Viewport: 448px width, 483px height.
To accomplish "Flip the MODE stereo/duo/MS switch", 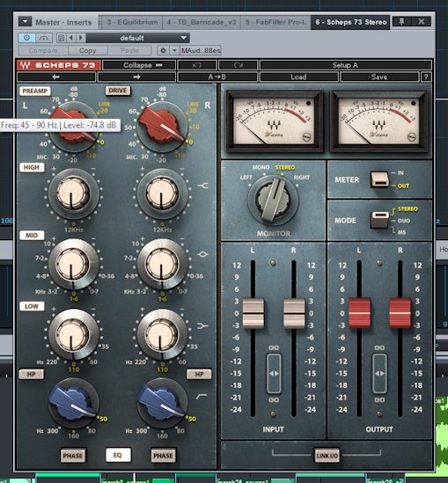I will tap(379, 220).
